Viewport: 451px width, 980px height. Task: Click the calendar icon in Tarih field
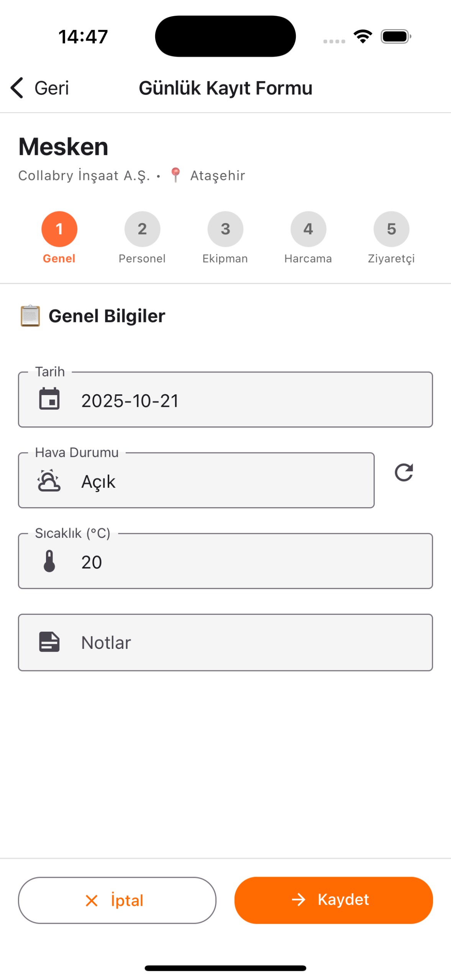pyautogui.click(x=49, y=399)
